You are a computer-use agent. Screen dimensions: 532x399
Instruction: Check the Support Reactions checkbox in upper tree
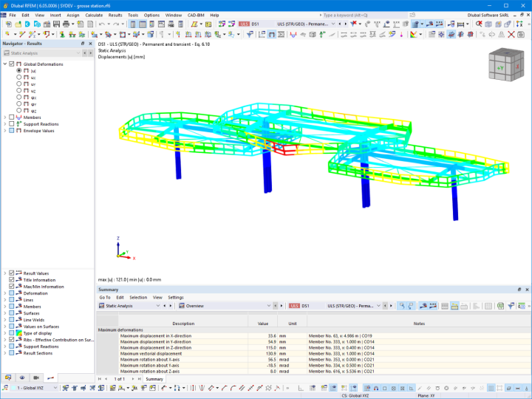coord(12,124)
